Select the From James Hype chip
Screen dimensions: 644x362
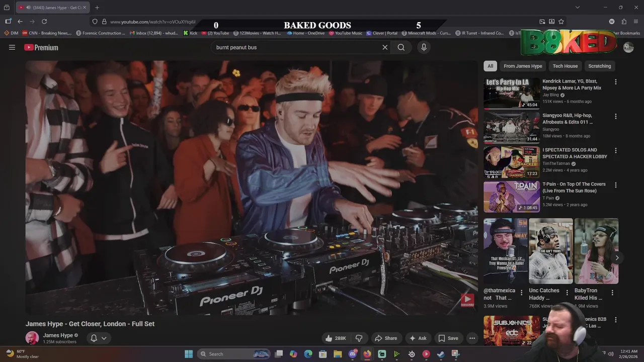(x=523, y=66)
